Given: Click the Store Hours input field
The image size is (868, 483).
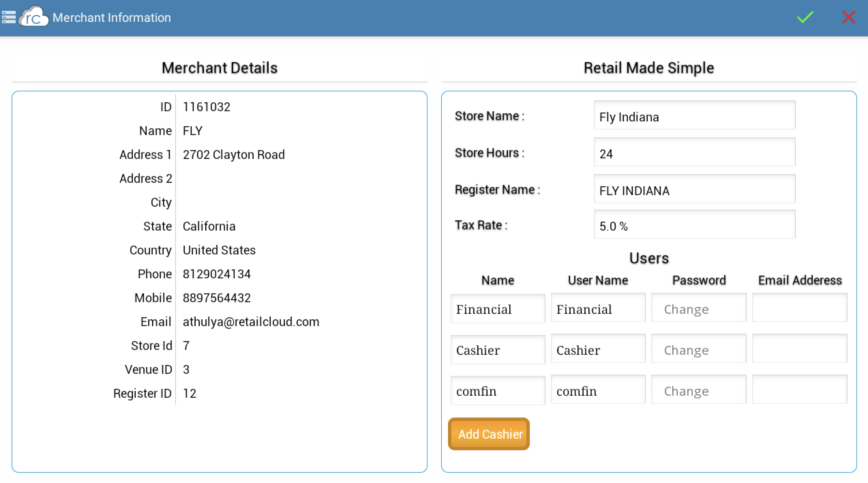Looking at the screenshot, I should point(694,152).
